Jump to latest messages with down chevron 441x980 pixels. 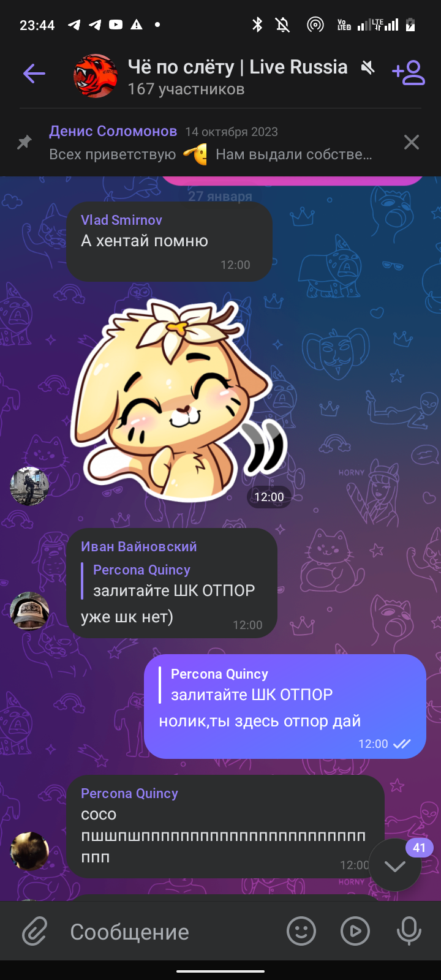(395, 865)
